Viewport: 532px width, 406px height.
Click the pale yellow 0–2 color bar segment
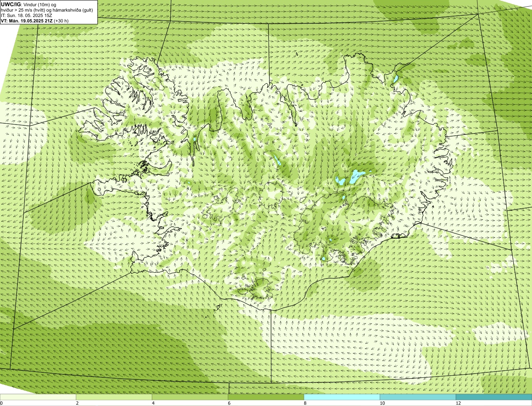pos(38,397)
